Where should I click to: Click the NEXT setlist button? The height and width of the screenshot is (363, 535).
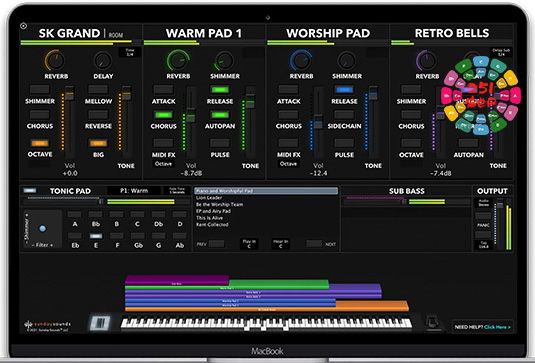click(314, 244)
